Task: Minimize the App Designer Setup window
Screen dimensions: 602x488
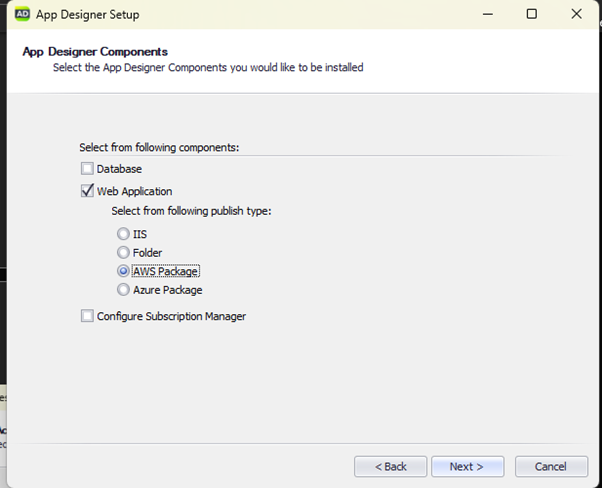Action: 488,14
